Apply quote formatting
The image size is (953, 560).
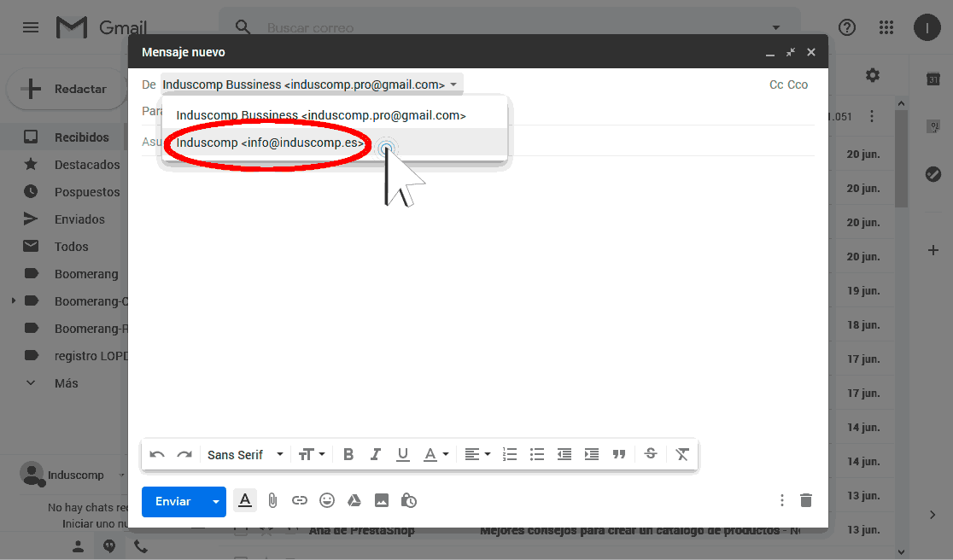[x=619, y=454]
